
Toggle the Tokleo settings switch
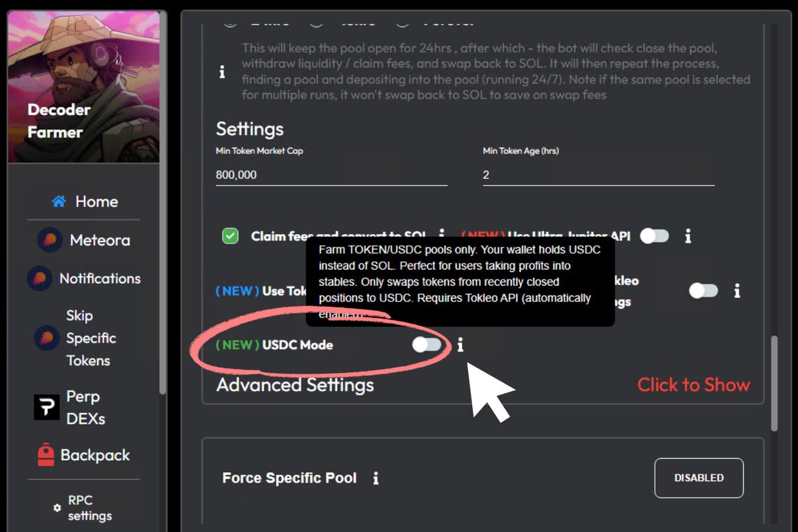coord(704,291)
